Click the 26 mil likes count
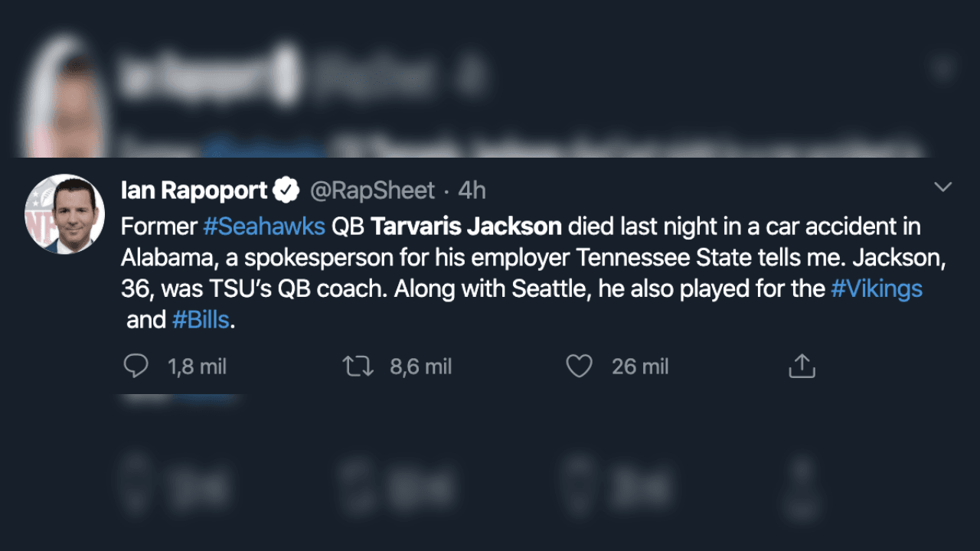This screenshot has height=551, width=980. 640,367
